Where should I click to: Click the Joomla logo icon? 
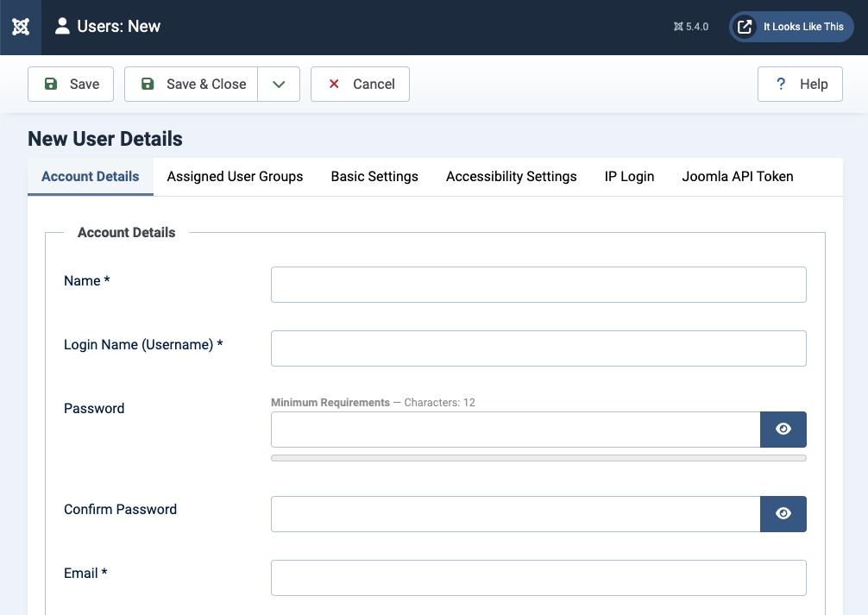click(x=21, y=27)
